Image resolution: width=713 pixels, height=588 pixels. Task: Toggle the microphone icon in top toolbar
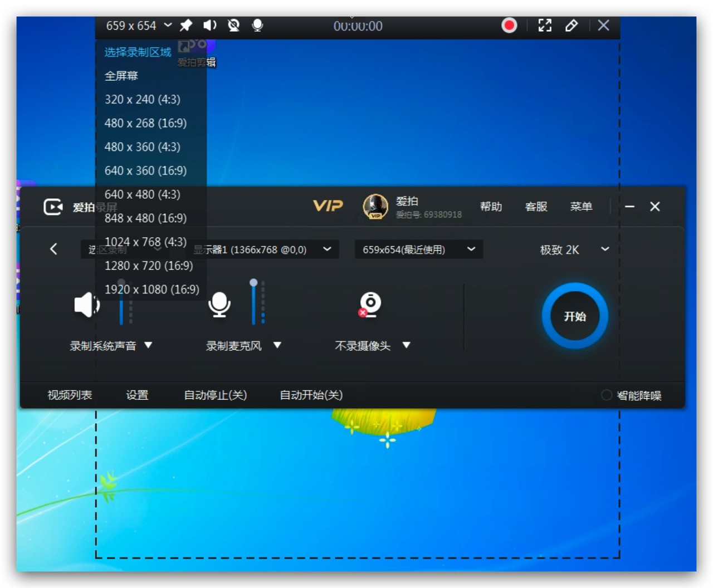[257, 26]
